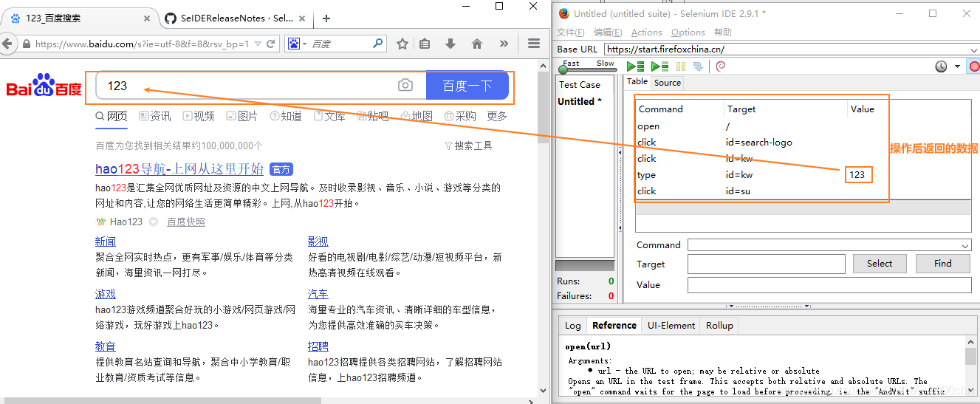Image resolution: width=980 pixels, height=404 pixels.
Task: Click the Baidu logo
Action: pos(44,86)
